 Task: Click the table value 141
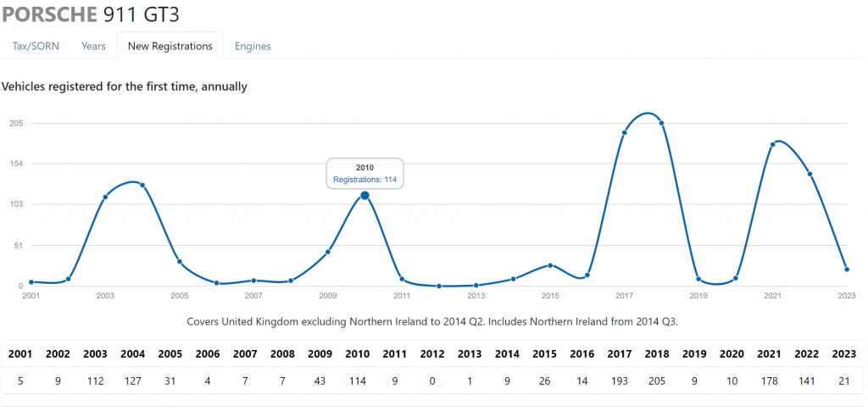pos(807,381)
